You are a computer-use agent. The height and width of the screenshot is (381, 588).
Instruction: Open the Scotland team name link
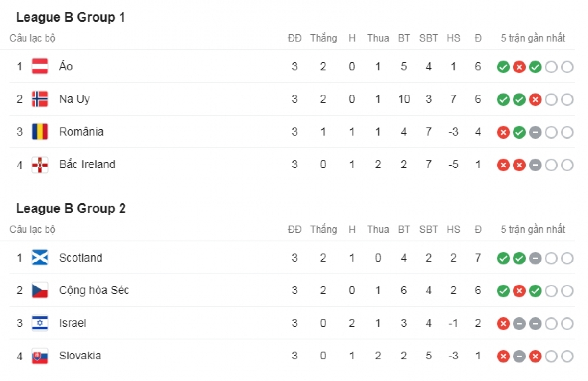click(x=81, y=258)
